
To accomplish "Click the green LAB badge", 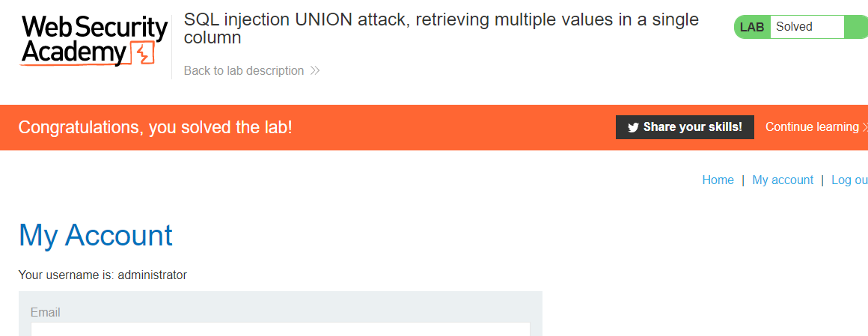I will pos(752,27).
